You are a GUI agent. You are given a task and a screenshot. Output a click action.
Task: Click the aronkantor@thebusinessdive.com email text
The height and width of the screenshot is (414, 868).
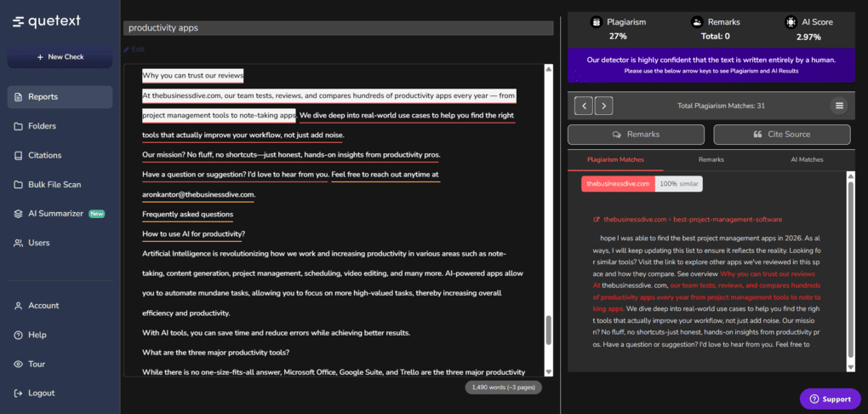199,195
